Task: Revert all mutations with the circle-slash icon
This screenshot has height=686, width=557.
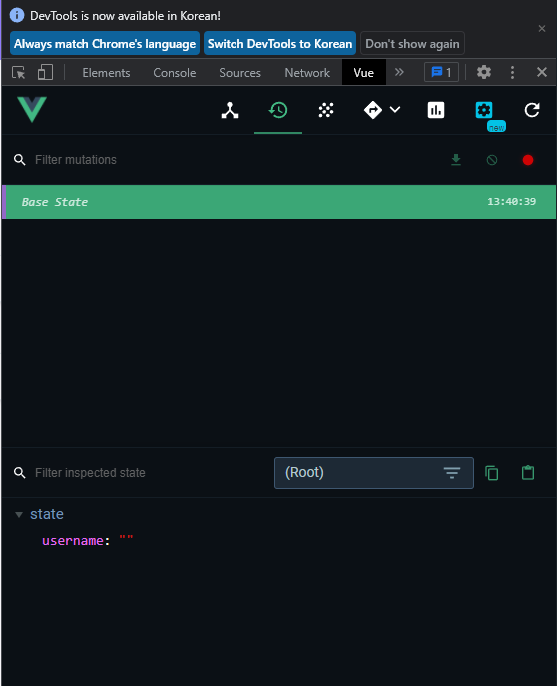Action: 492,160
